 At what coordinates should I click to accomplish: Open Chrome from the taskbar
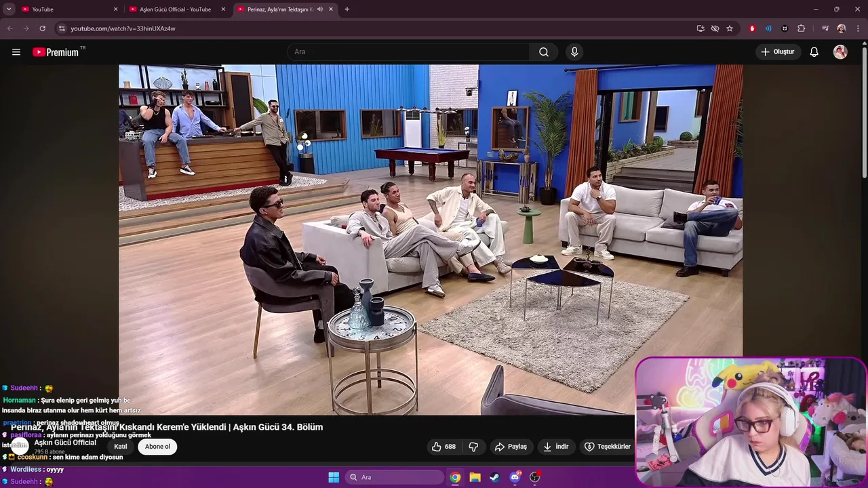coord(455,477)
